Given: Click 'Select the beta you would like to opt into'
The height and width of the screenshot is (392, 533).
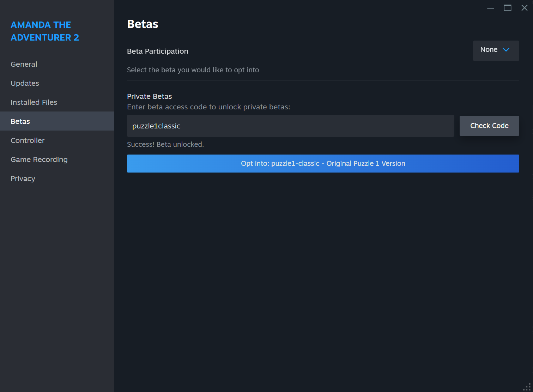Looking at the screenshot, I should 193,70.
